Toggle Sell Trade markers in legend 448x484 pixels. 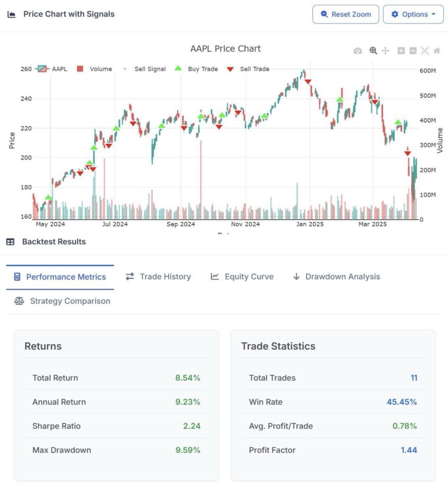pyautogui.click(x=248, y=69)
